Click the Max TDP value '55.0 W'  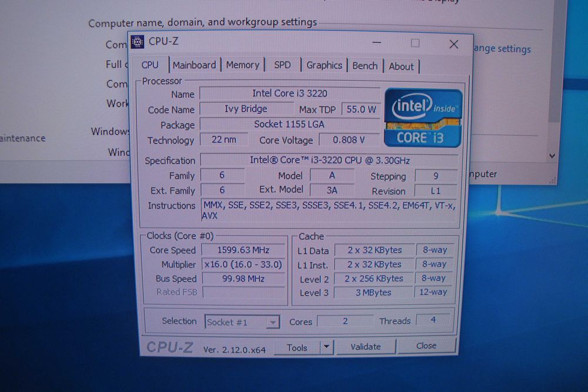pyautogui.click(x=361, y=109)
